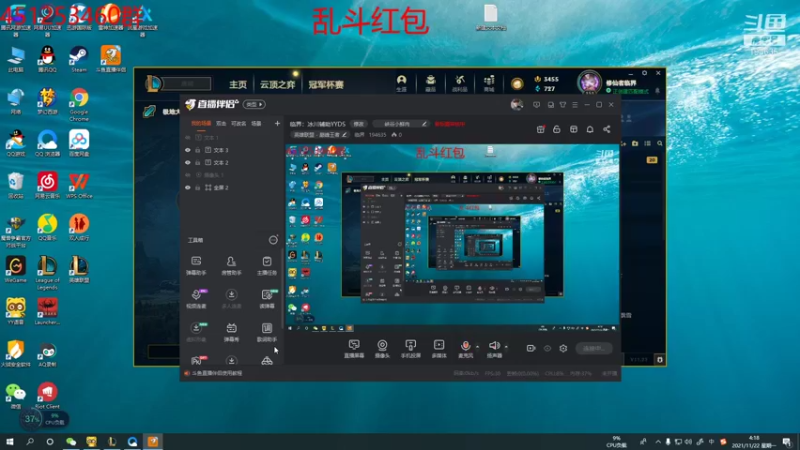Toggle visibility of 文本 3 layer
This screenshot has width=800, height=450.
(188, 151)
